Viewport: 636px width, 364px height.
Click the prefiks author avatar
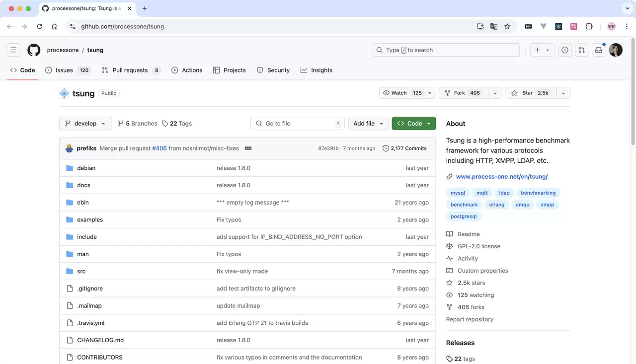tap(70, 148)
